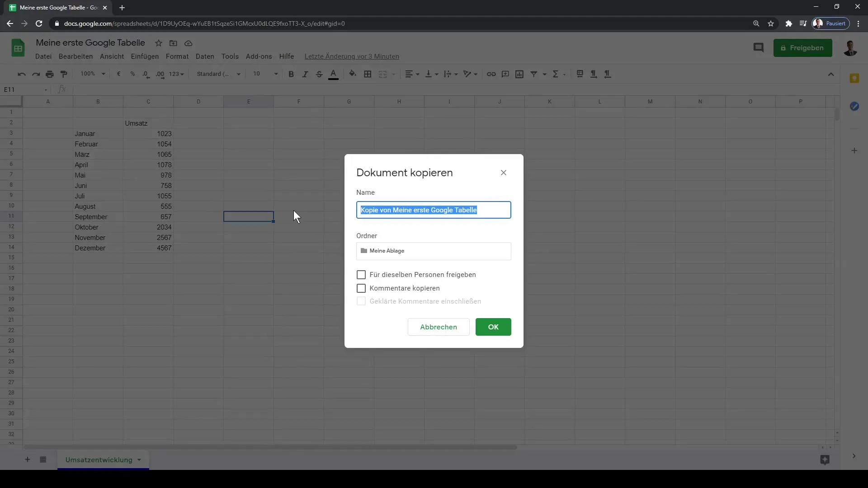
Task: Expand the Ordner 'Meine Ablage' dropdown
Action: (x=434, y=250)
